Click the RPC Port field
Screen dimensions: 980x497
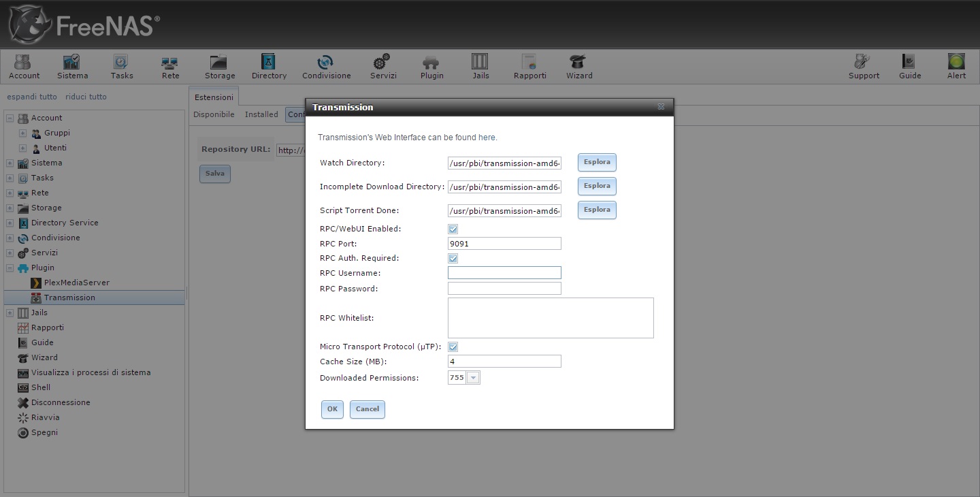pos(504,244)
